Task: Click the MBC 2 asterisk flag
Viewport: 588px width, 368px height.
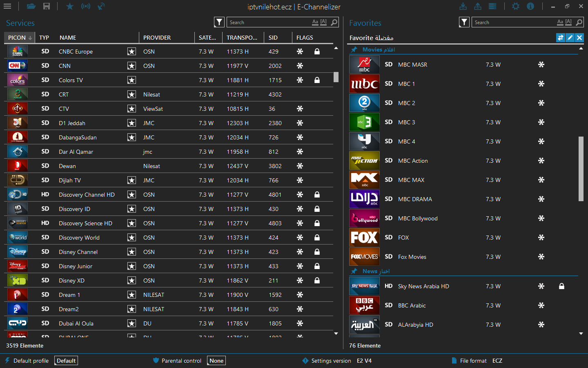Action: (x=541, y=103)
